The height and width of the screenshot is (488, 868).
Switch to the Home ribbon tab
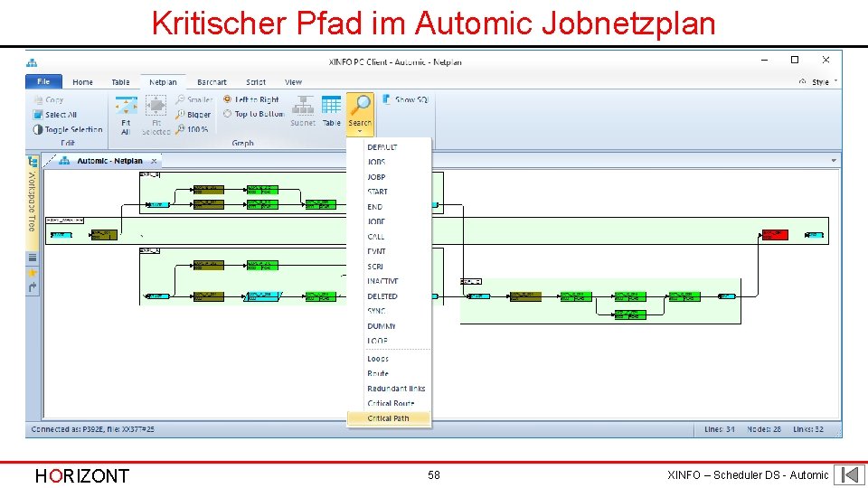click(82, 82)
